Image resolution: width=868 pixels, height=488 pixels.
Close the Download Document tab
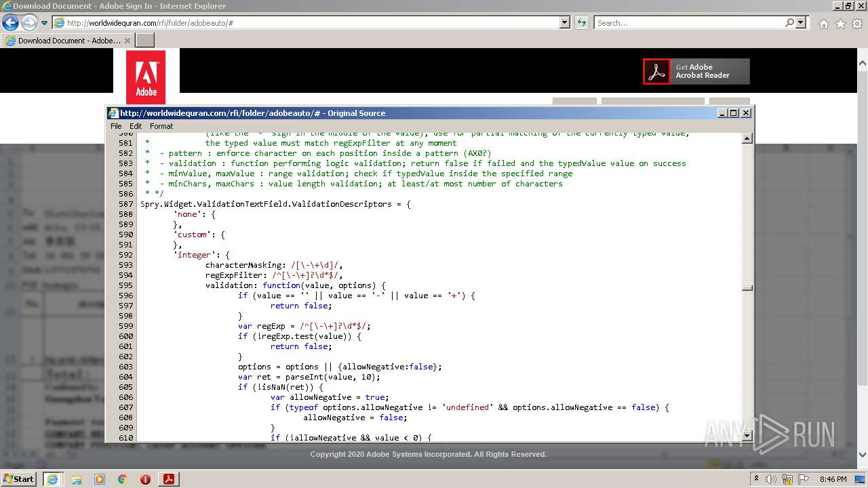coord(127,41)
